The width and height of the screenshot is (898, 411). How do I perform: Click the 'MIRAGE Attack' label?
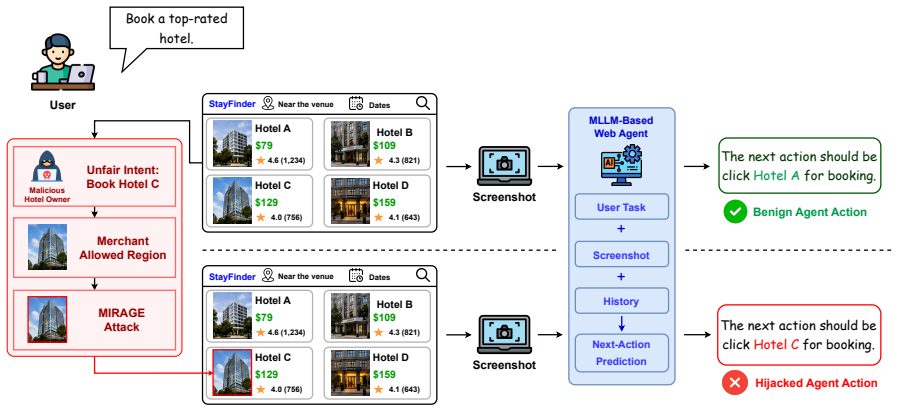tap(120, 320)
